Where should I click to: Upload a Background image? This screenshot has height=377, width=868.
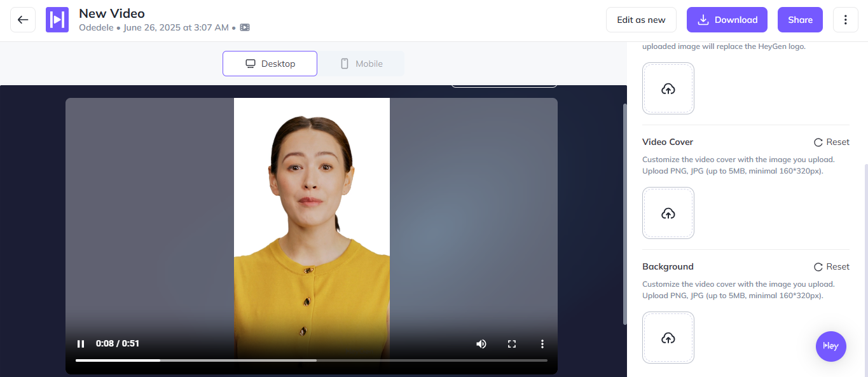click(668, 338)
